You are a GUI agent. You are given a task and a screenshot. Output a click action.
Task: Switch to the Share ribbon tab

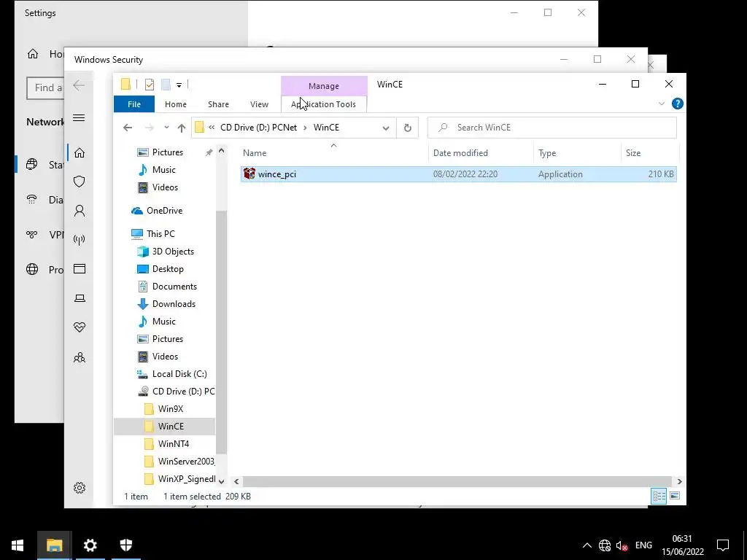[x=218, y=104]
